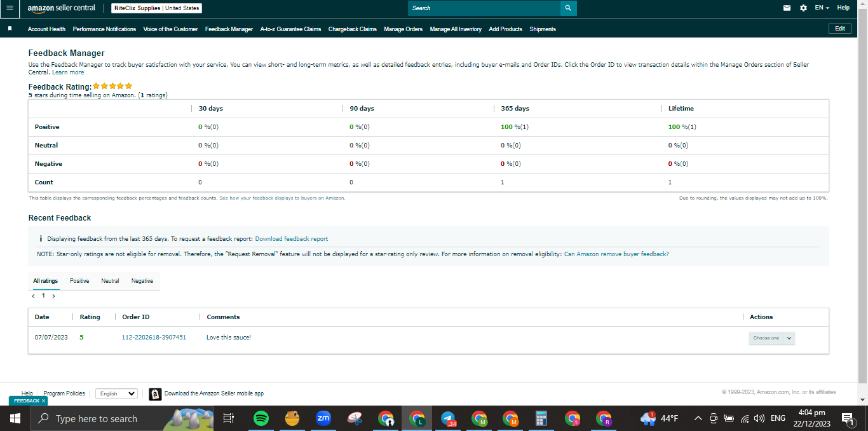
Task: Open Telegram from taskbar
Action: point(449,418)
